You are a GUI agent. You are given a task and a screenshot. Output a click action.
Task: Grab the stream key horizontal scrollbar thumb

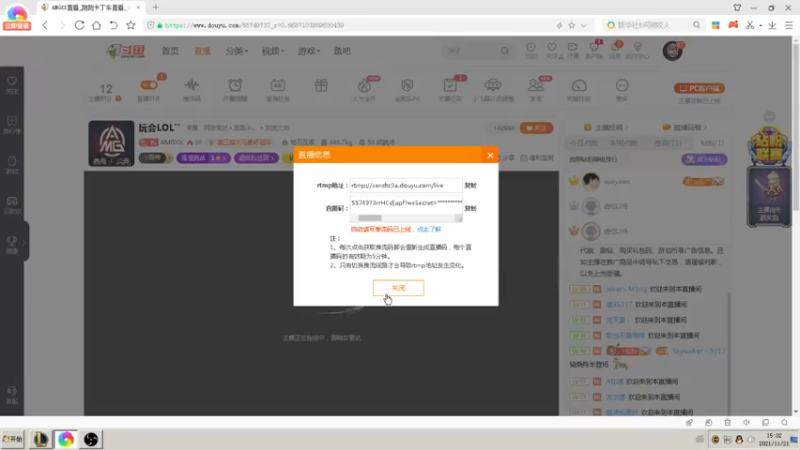(370, 218)
